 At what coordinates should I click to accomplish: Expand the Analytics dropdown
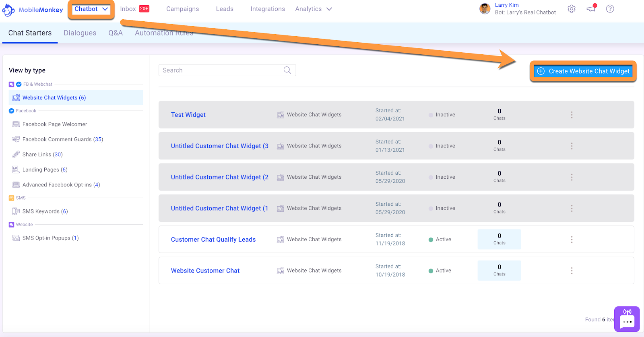[314, 9]
